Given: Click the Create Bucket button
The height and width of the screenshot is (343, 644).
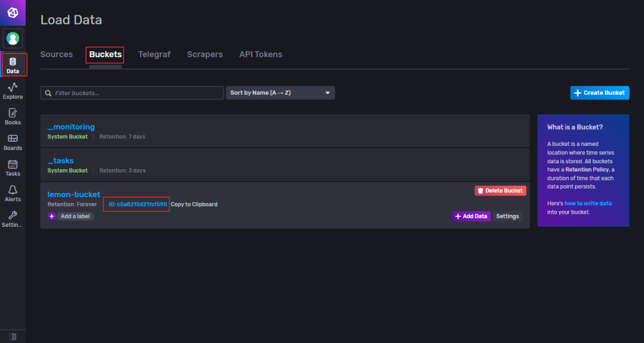Looking at the screenshot, I should click(599, 92).
